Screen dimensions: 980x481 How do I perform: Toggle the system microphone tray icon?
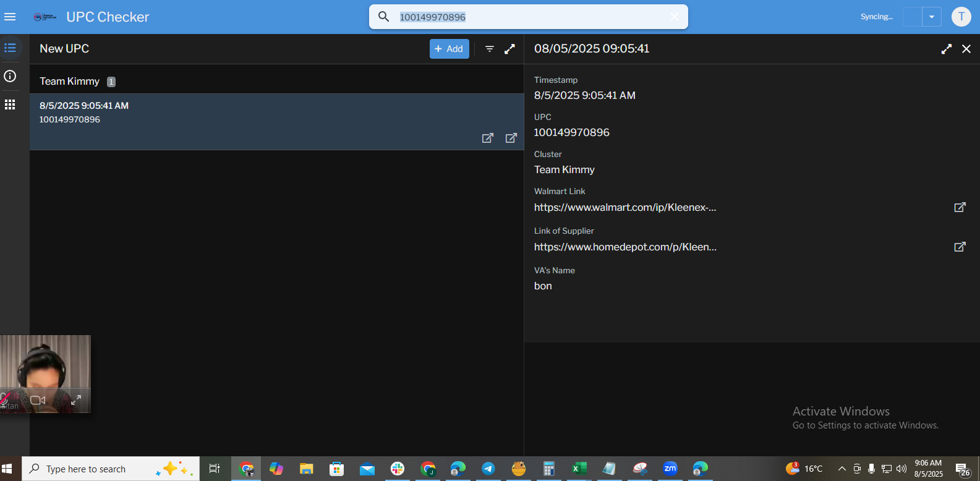click(x=871, y=469)
